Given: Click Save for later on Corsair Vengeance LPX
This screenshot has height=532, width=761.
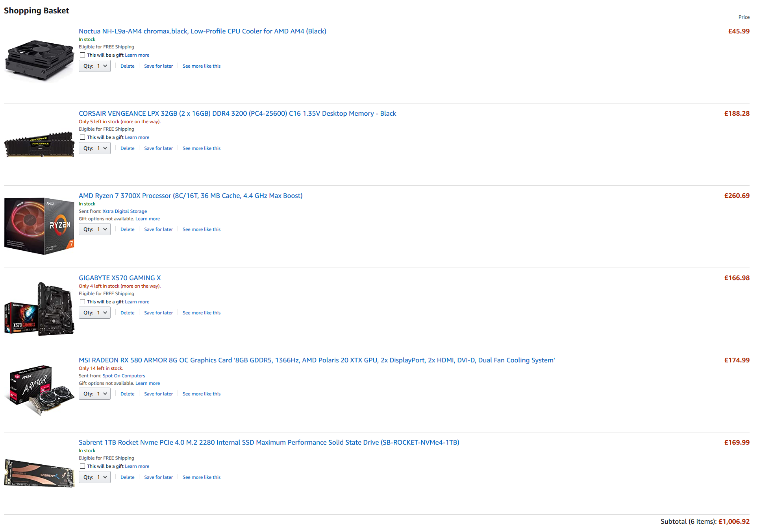Looking at the screenshot, I should pos(158,148).
